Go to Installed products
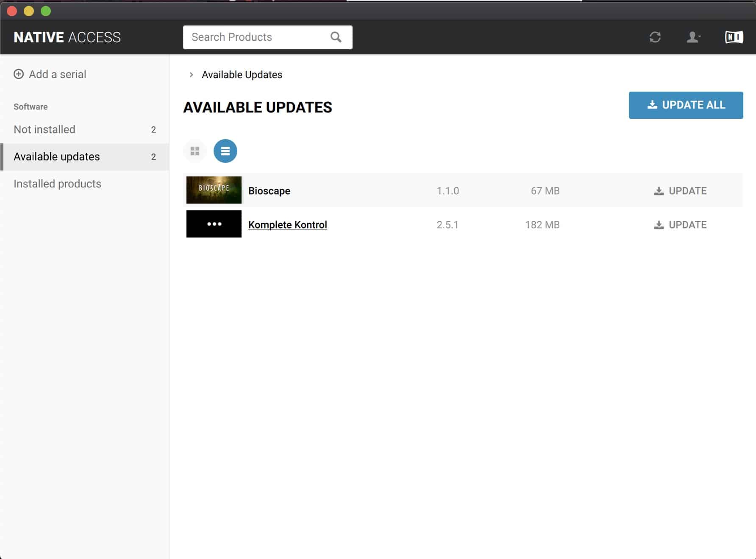This screenshot has height=559, width=756. point(85,184)
